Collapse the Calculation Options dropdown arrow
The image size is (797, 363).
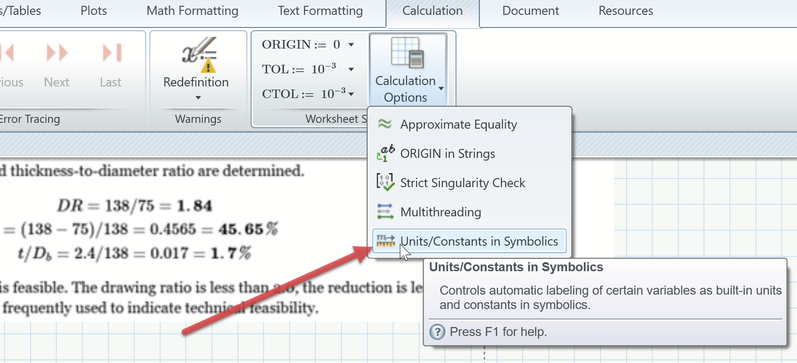(x=441, y=89)
